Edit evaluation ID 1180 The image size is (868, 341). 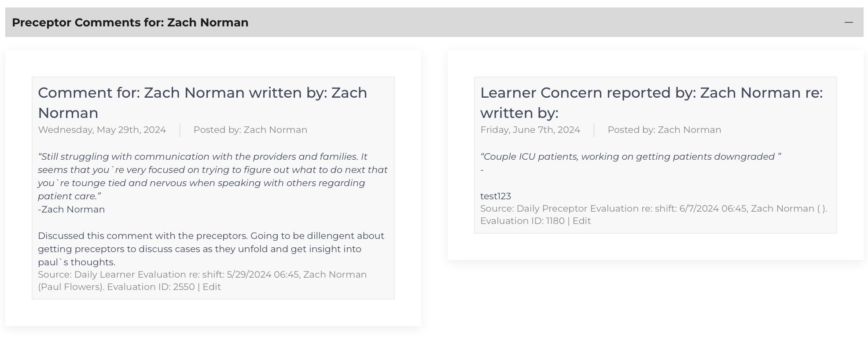tap(581, 221)
